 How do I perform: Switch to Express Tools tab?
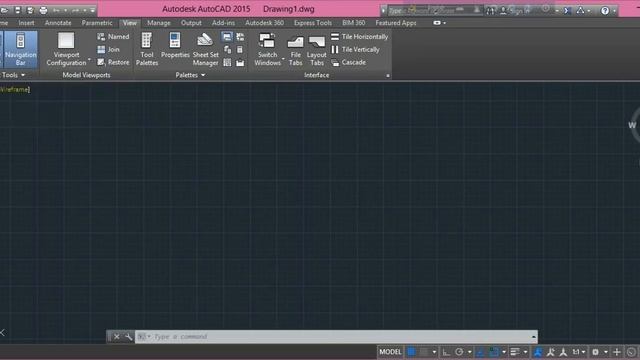click(313, 23)
